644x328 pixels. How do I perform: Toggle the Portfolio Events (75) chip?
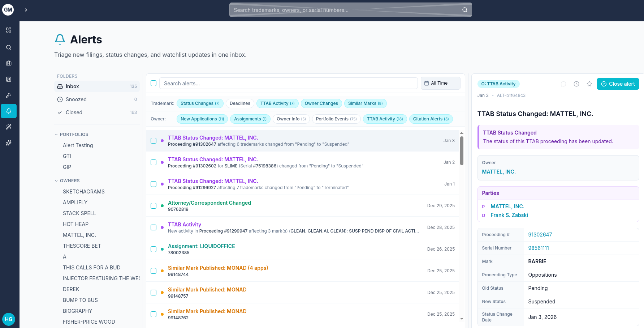coord(336,119)
